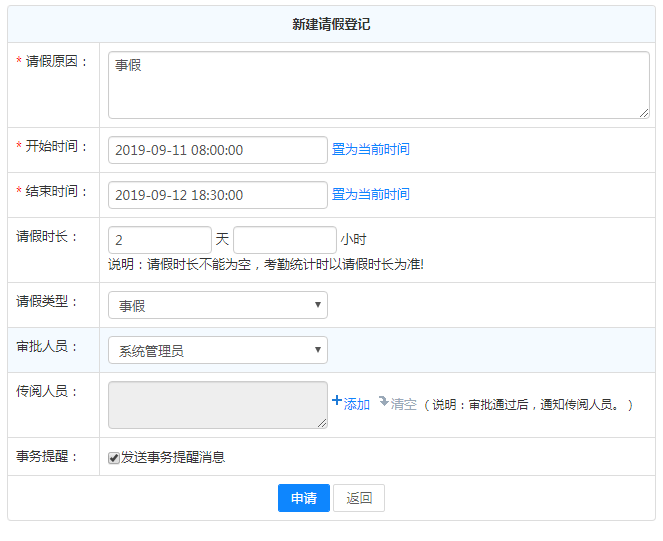
Task: Click the 开始时间 date input field
Action: 217,150
